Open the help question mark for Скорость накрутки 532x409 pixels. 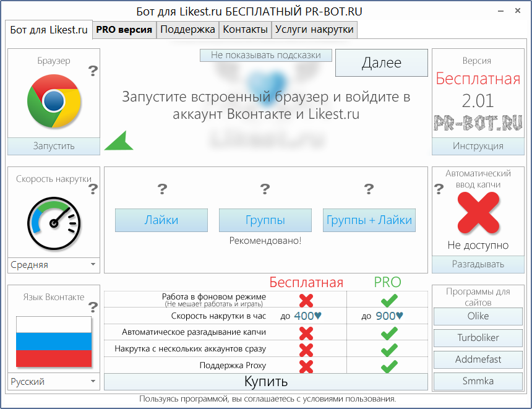coord(93,188)
